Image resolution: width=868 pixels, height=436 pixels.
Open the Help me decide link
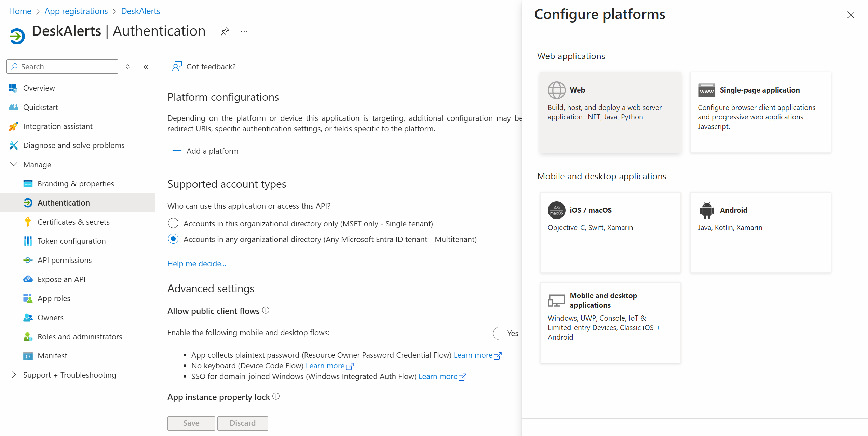196,264
